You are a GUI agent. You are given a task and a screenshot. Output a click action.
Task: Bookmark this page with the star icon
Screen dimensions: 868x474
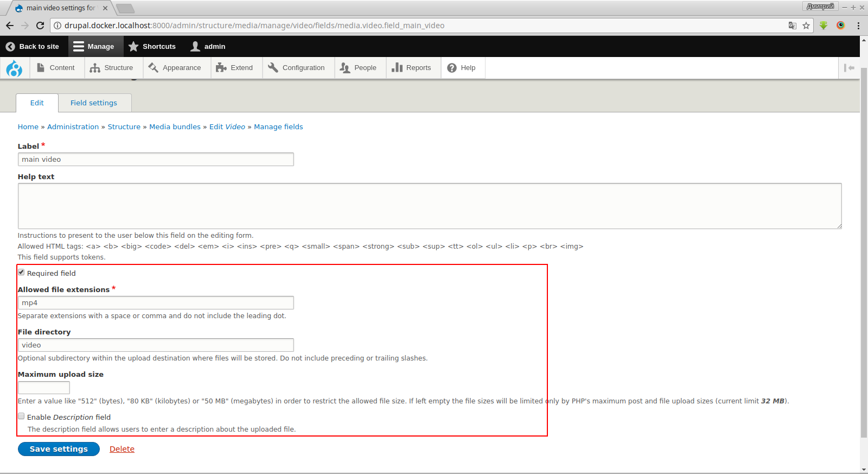(x=806, y=26)
